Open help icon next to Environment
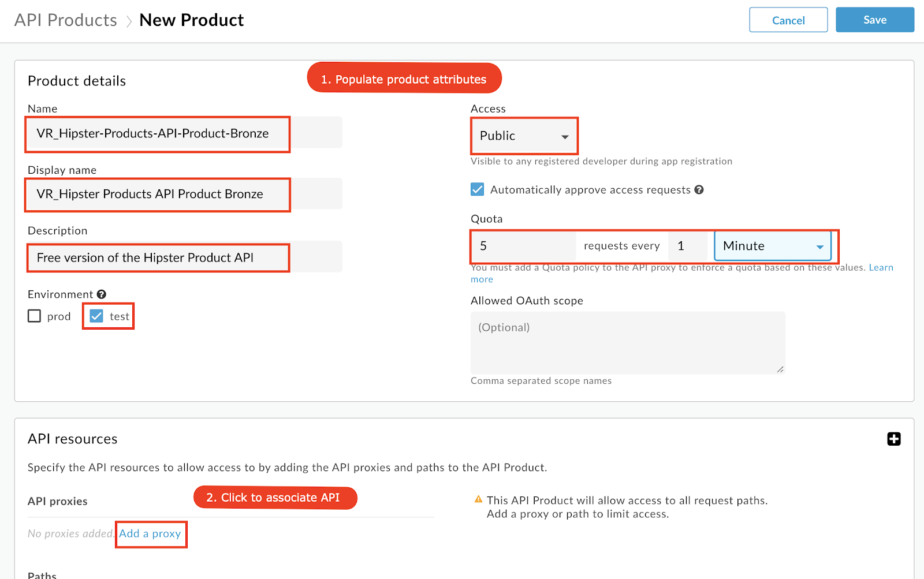 coord(102,294)
